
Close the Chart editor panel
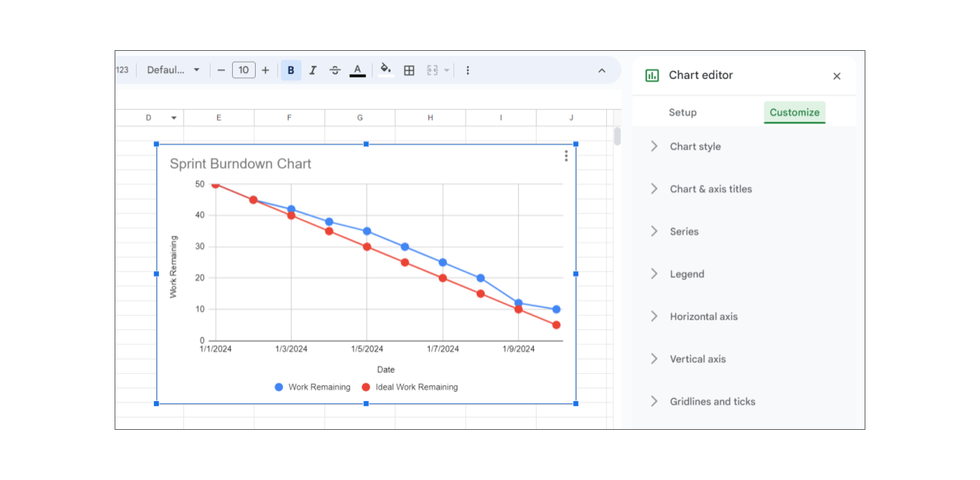[837, 76]
